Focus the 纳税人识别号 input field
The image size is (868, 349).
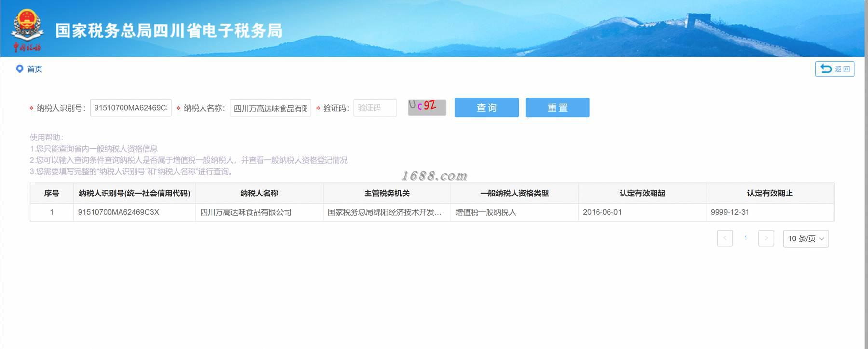131,108
